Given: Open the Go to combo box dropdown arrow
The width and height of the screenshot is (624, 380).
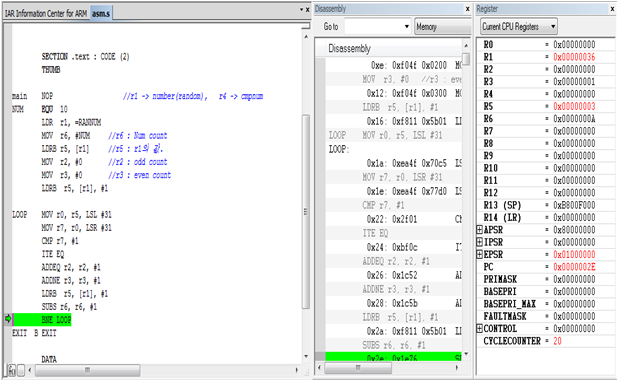Looking at the screenshot, I should tap(407, 27).
